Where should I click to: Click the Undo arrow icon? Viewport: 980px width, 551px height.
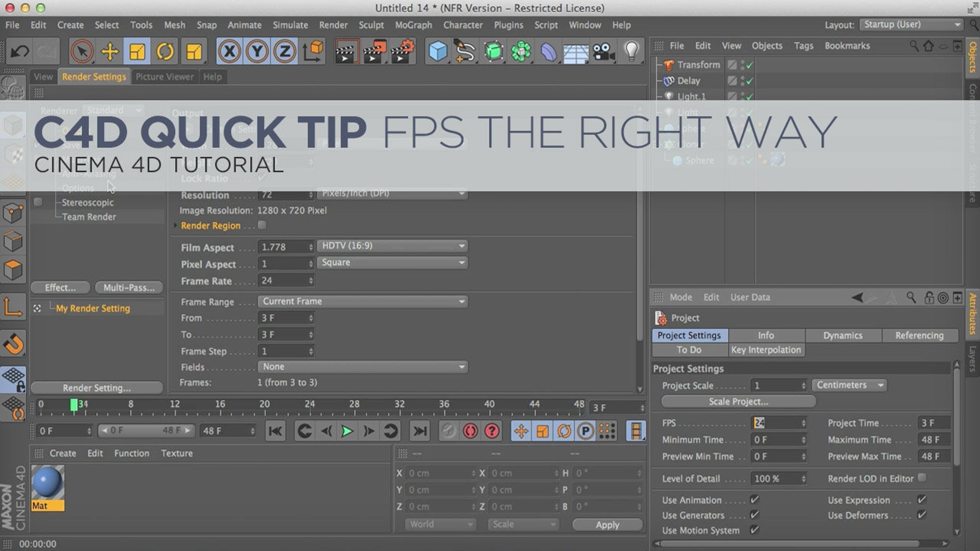(19, 51)
